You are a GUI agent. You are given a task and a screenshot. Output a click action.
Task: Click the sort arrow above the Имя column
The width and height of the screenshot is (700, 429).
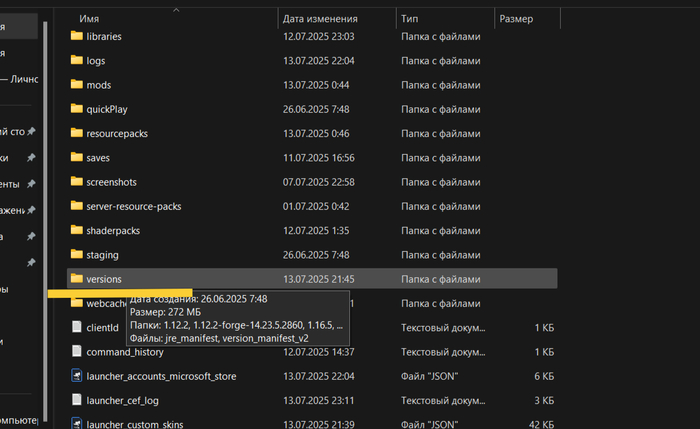pyautogui.click(x=177, y=10)
